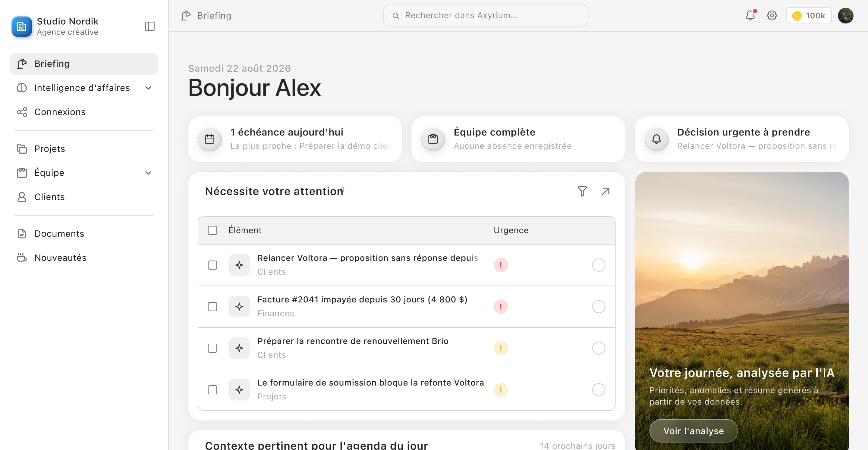868x450 pixels.
Task: Open the user avatar menu
Action: tap(845, 15)
